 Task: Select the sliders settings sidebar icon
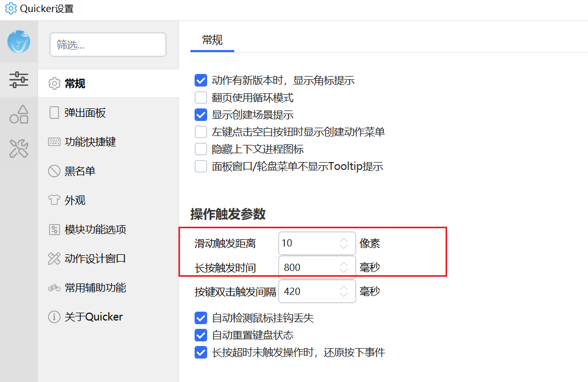tap(19, 79)
